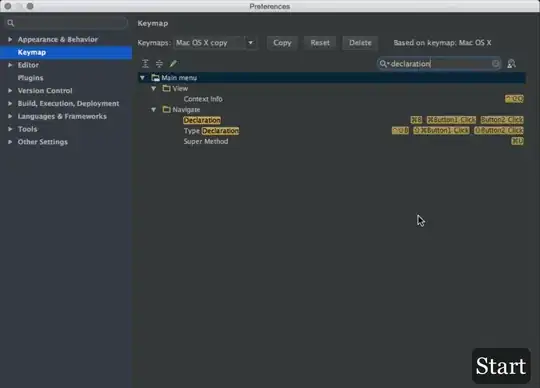Click the Delete keymap button
The width and height of the screenshot is (540, 388).
(x=360, y=43)
